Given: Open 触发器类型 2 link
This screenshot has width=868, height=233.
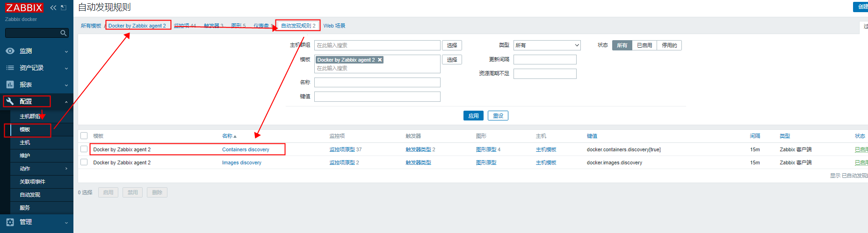Looking at the screenshot, I should [x=420, y=149].
